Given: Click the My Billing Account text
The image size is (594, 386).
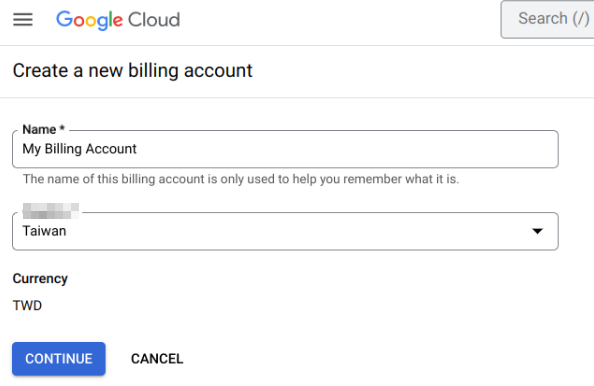Looking at the screenshot, I should point(80,149).
